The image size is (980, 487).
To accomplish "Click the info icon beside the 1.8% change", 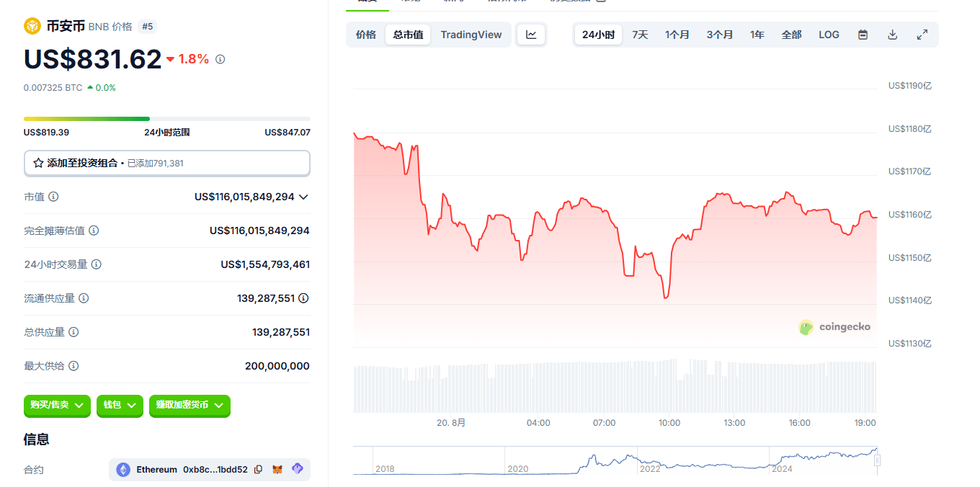I will tap(220, 59).
